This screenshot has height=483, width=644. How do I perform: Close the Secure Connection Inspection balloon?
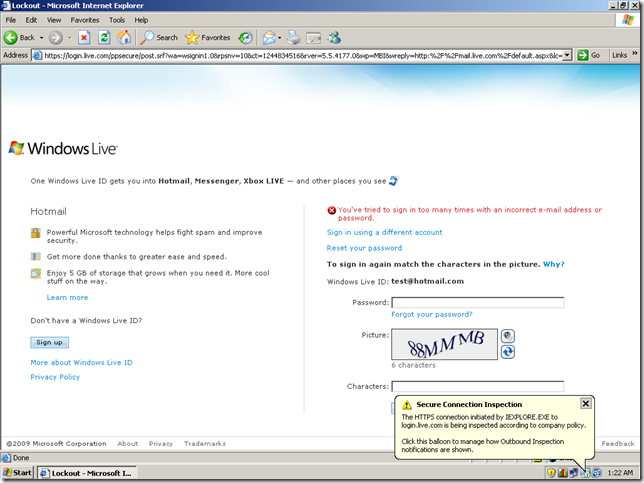pyautogui.click(x=586, y=404)
